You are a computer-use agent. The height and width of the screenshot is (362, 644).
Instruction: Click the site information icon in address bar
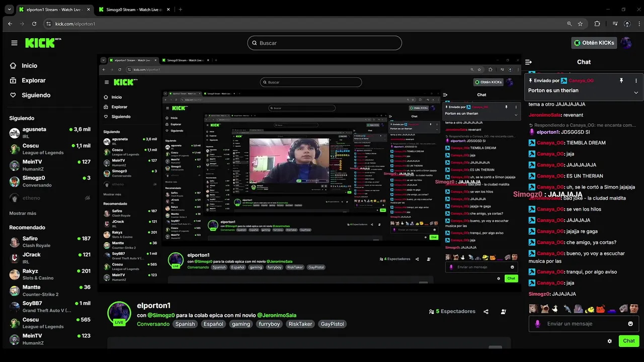(49, 24)
